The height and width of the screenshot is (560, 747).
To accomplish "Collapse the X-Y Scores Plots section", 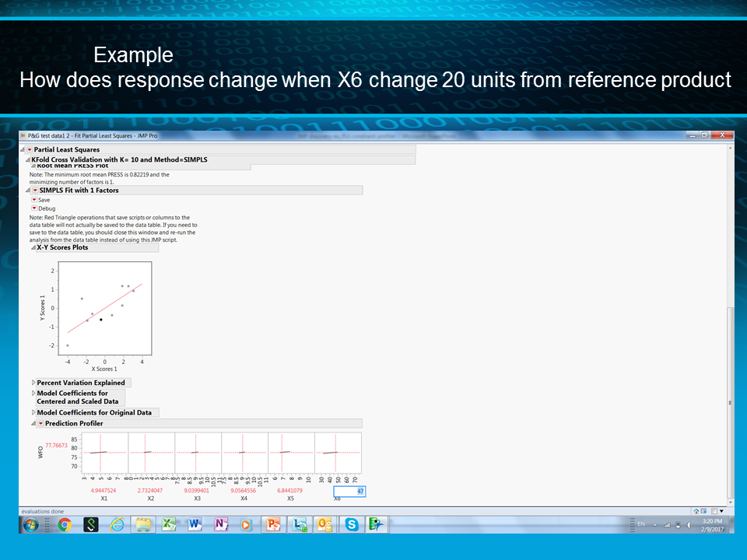I will (x=32, y=247).
